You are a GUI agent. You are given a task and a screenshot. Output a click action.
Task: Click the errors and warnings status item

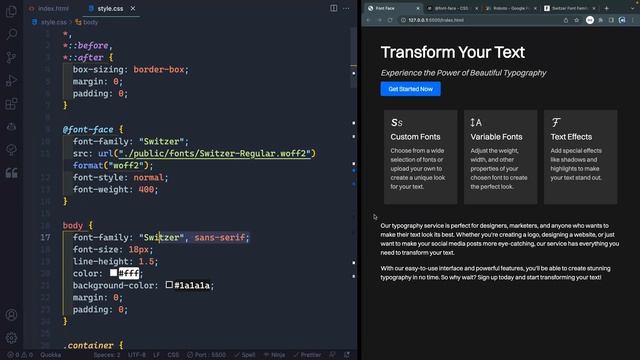20,355
